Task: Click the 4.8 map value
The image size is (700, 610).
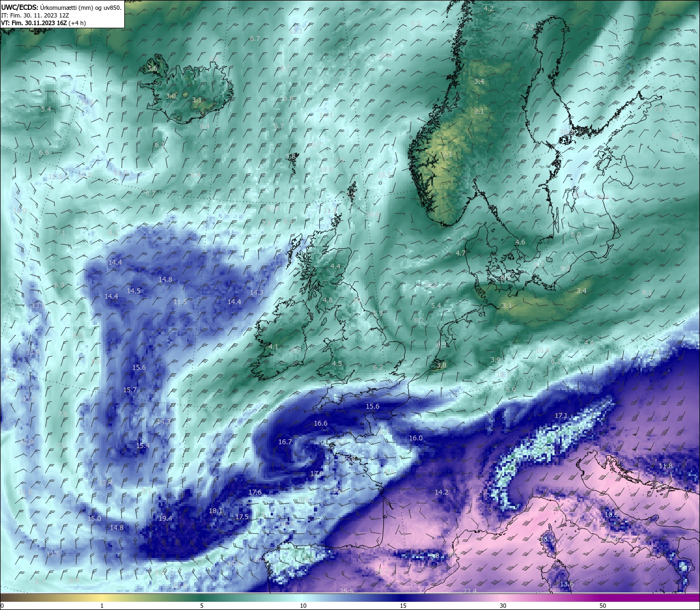Action: click(327, 300)
